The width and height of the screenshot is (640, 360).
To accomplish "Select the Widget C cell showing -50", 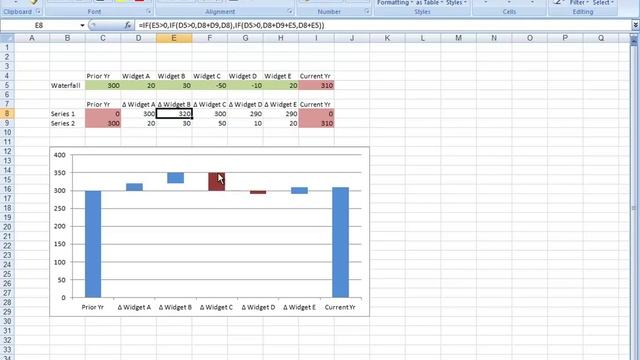I will coord(209,85).
